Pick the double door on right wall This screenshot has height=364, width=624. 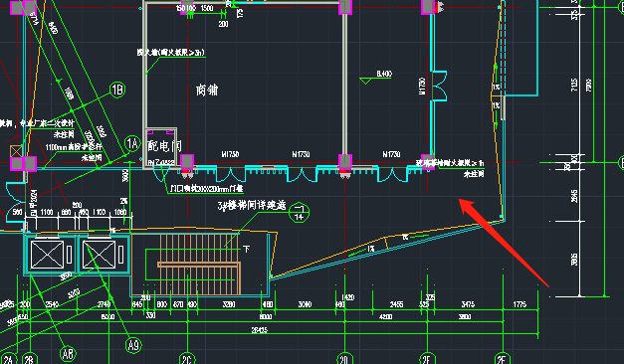[439, 86]
